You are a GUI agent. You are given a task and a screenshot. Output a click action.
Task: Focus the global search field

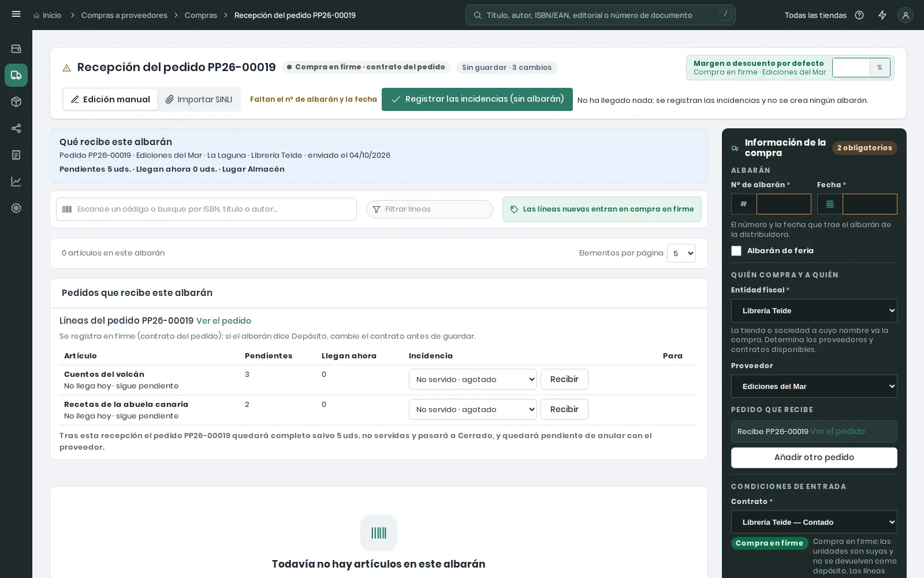(x=601, y=15)
